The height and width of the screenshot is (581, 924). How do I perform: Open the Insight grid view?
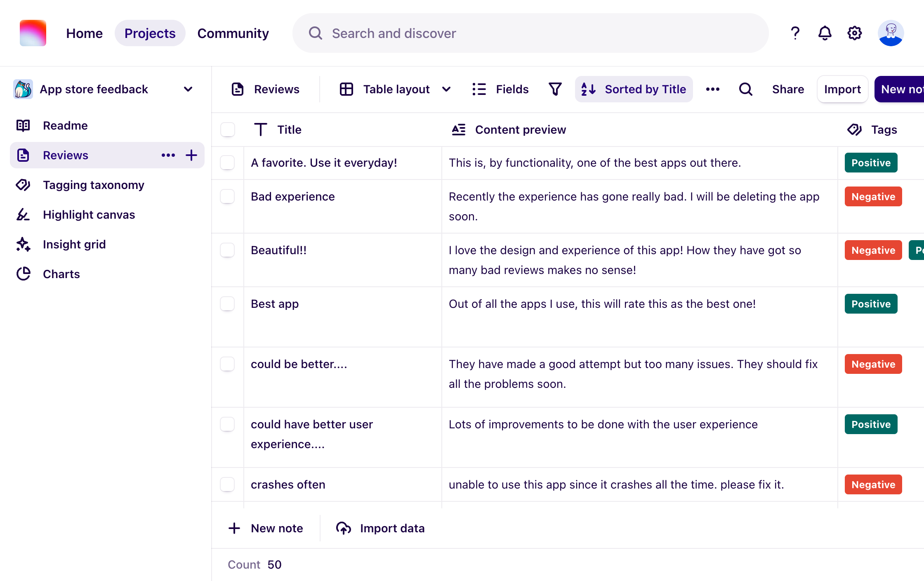pyautogui.click(x=74, y=244)
